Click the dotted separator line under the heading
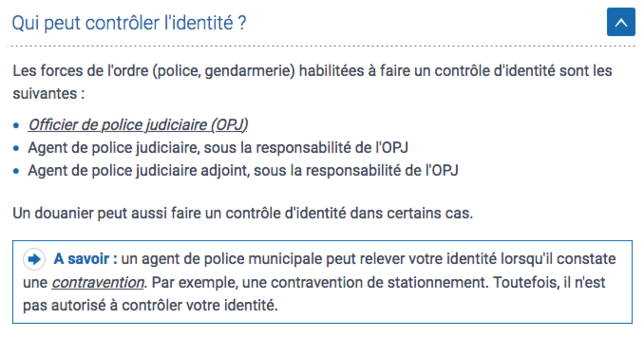 (321, 46)
